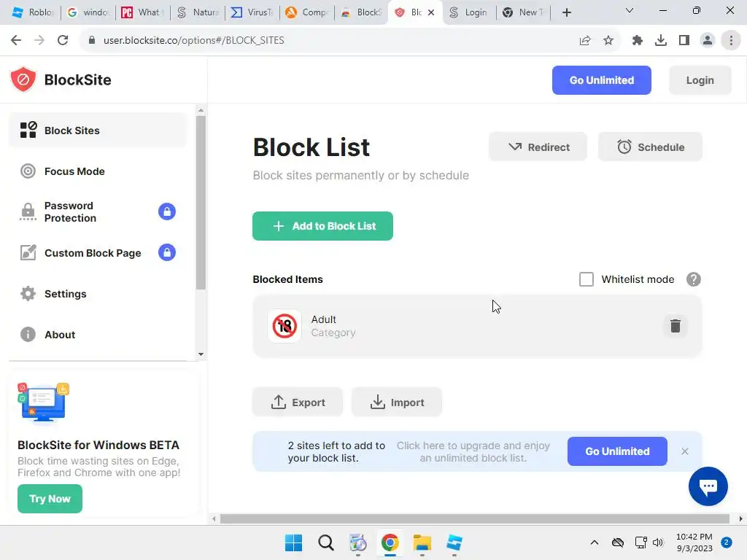
Task: Open volume control in tray
Action: [x=658, y=542]
